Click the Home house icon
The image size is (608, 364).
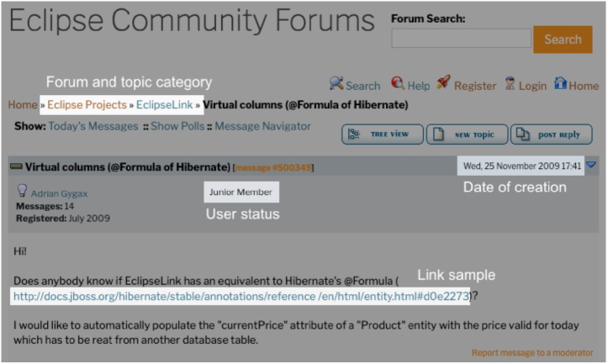(559, 83)
